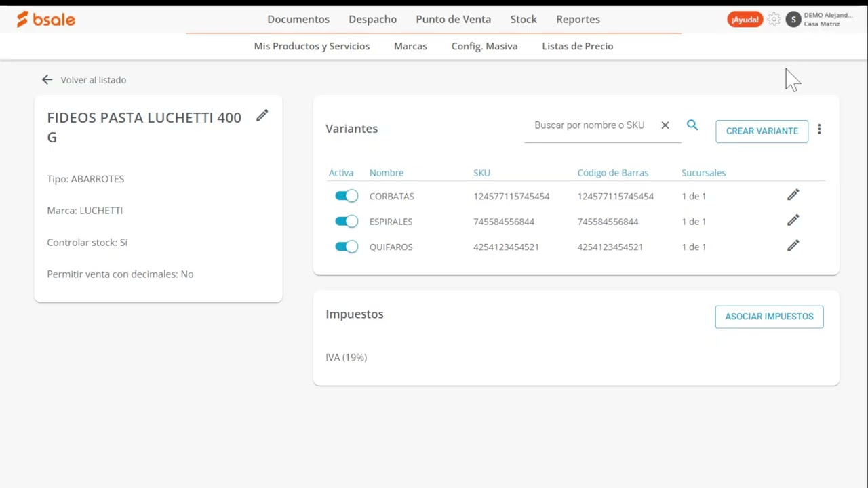Viewport: 868px width, 488px height.
Task: Open the Documentos menu
Action: click(x=298, y=19)
